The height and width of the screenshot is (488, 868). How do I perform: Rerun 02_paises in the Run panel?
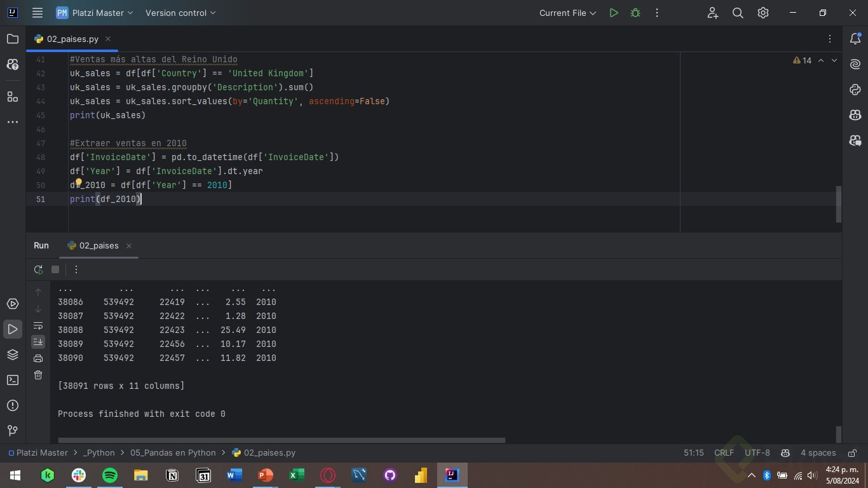click(39, 269)
